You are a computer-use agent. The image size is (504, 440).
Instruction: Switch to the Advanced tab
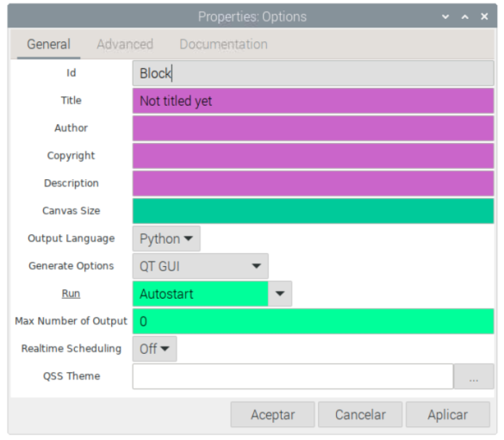coord(125,44)
